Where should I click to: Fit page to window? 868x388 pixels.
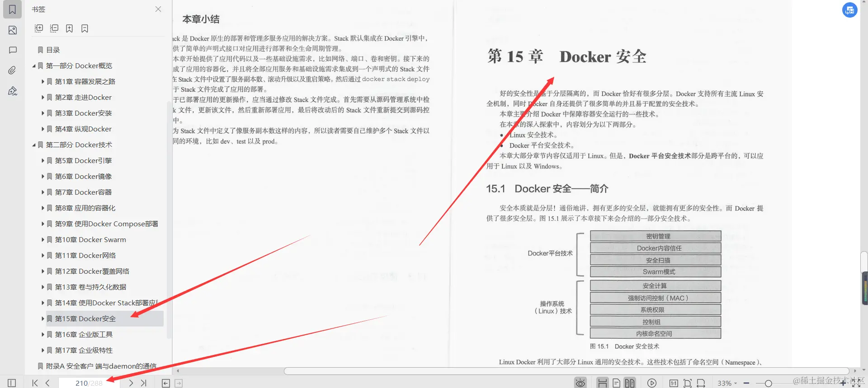coord(687,383)
